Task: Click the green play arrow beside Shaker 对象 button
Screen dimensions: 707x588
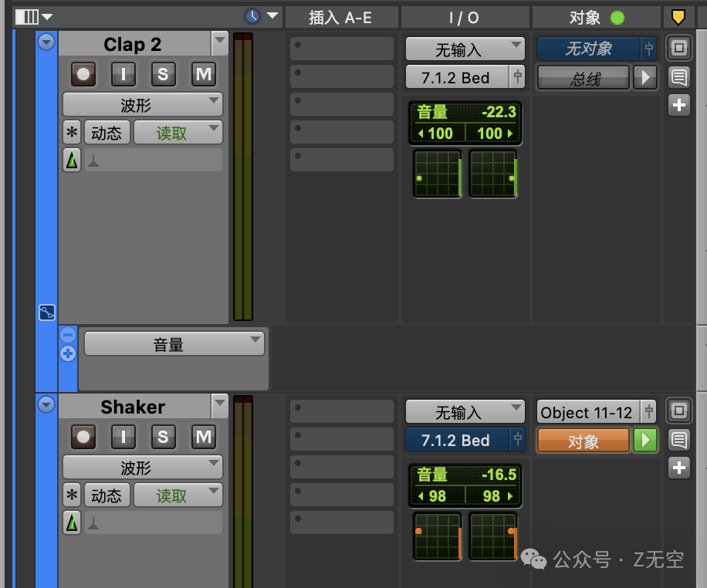Action: tap(645, 441)
